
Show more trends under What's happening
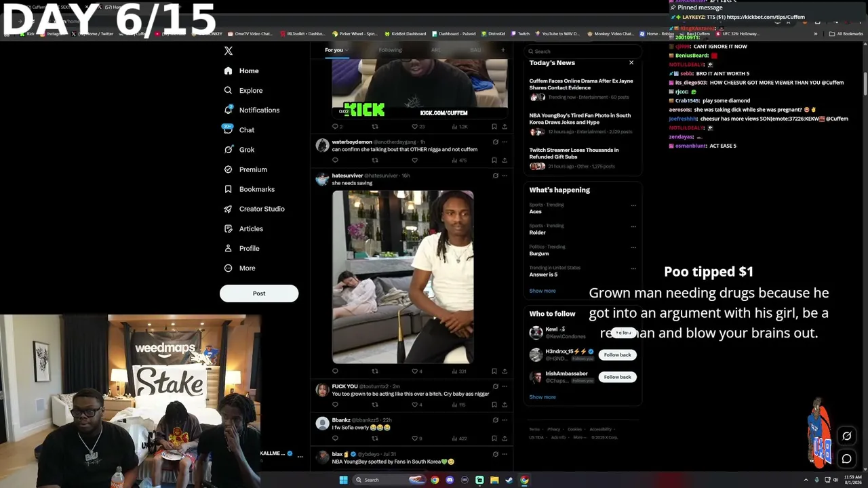tap(542, 291)
